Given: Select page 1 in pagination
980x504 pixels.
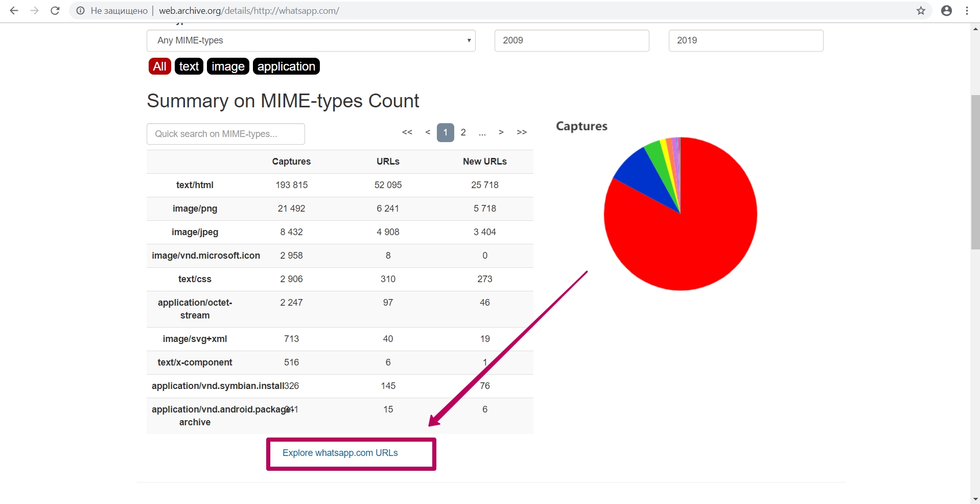Looking at the screenshot, I should coord(446,132).
